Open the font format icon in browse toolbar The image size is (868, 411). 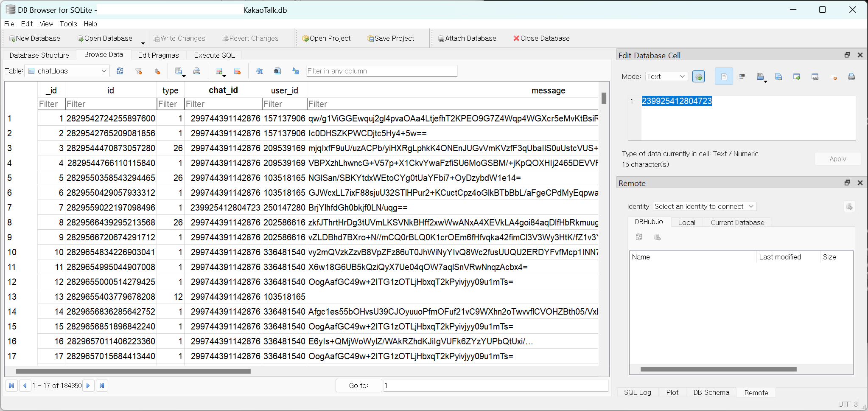pos(259,71)
